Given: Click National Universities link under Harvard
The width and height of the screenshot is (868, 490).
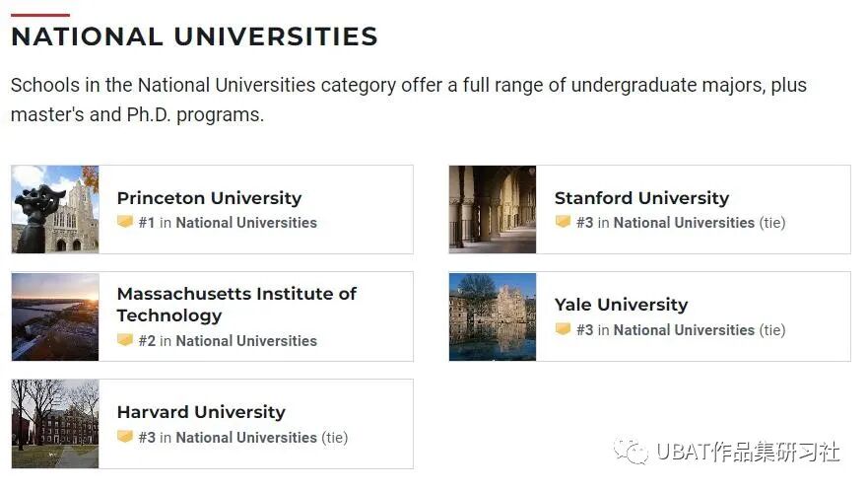Looking at the screenshot, I should tap(246, 437).
